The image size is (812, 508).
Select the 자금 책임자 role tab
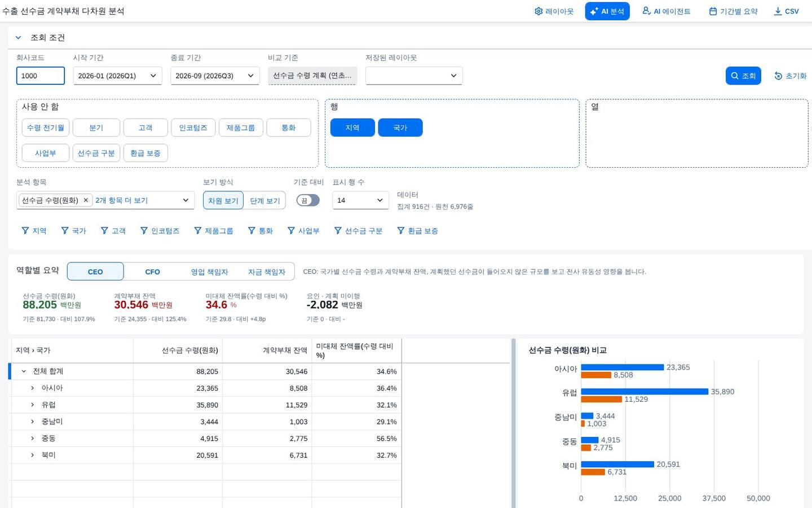click(266, 271)
